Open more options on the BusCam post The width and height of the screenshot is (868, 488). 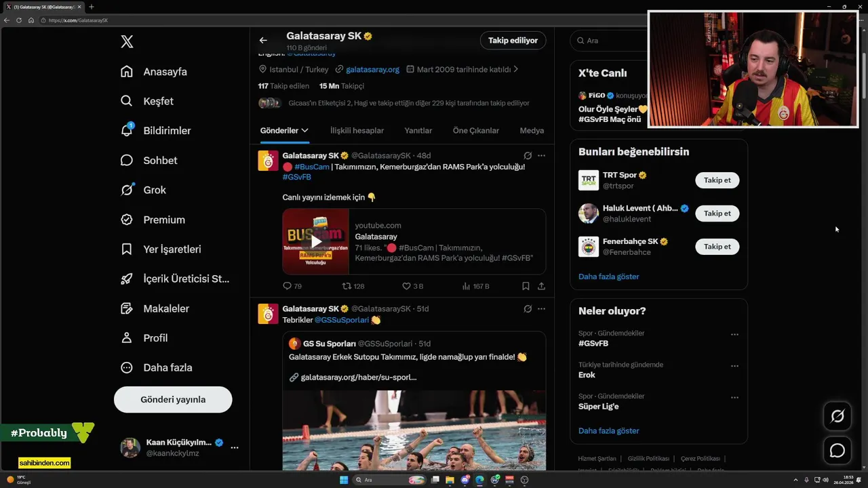pyautogui.click(x=541, y=156)
